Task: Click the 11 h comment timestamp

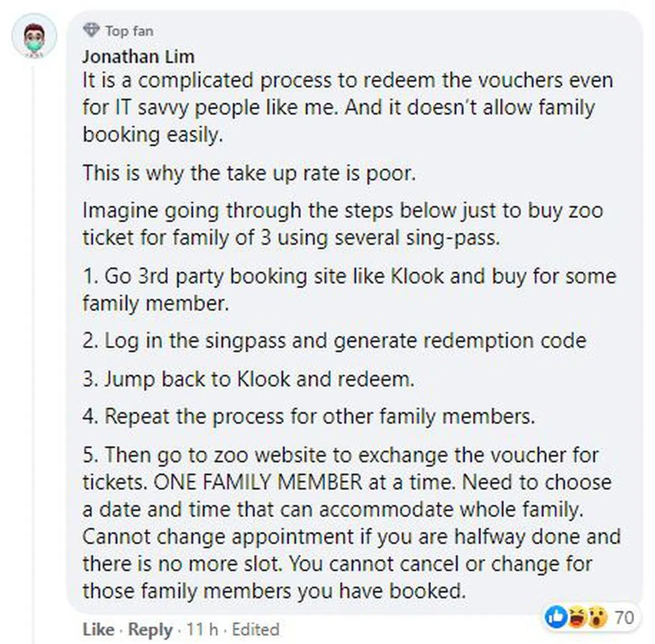Action: (x=202, y=629)
